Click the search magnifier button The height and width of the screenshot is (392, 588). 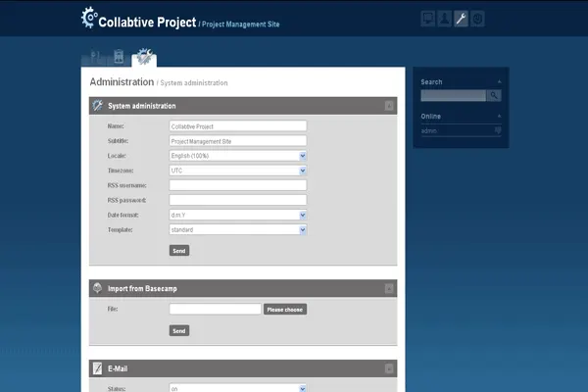(x=494, y=95)
